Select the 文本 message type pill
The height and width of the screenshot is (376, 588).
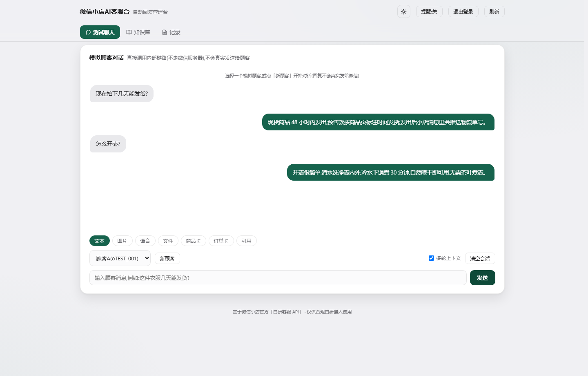tap(100, 241)
